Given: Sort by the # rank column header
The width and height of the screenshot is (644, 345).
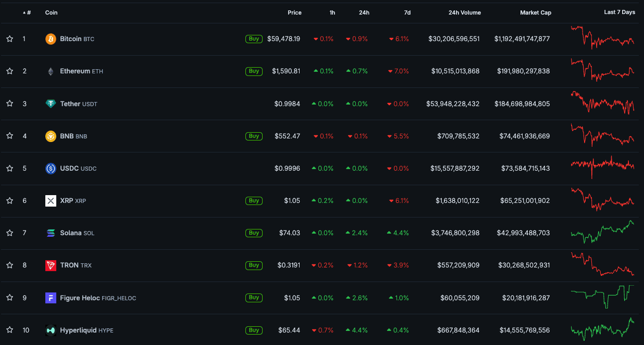Looking at the screenshot, I should click(x=27, y=12).
